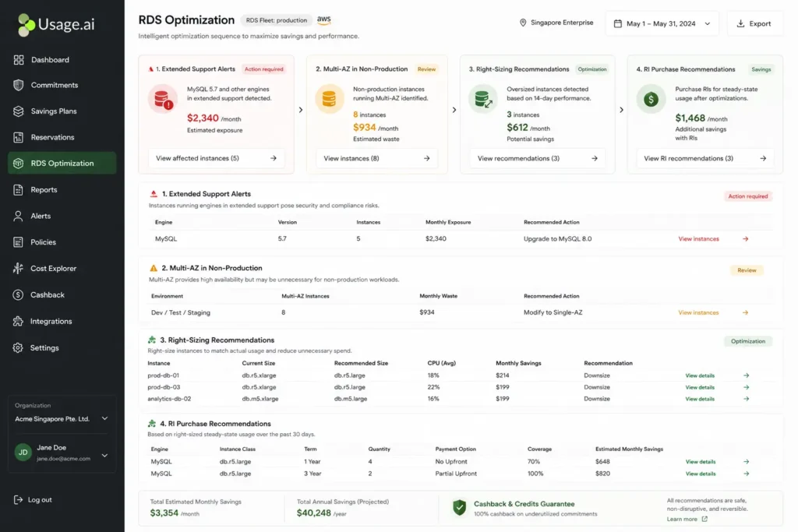Click the "$3,354" monthly savings value
This screenshot has height=532, width=798.
coord(164,513)
